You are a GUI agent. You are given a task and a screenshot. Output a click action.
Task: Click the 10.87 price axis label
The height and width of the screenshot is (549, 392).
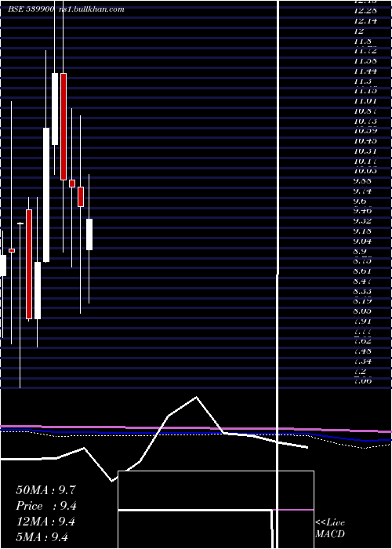click(365, 111)
